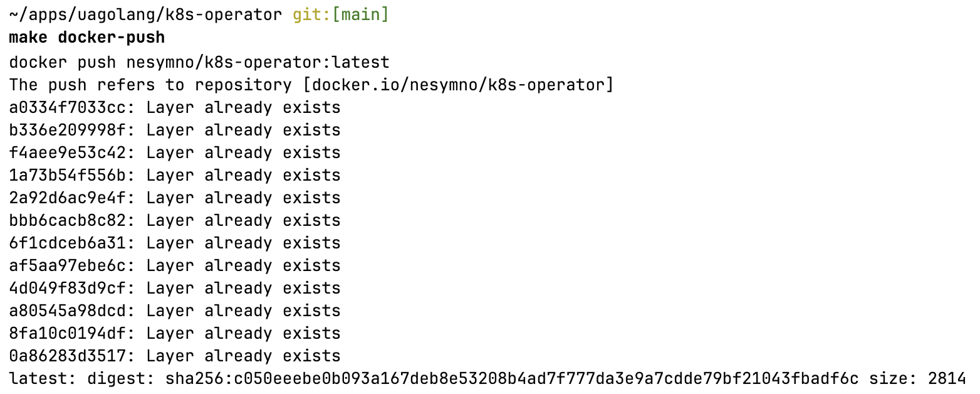This screenshot has width=980, height=394.
Task: Click the layer hash 4d049f83d9cf
Action: (x=68, y=288)
